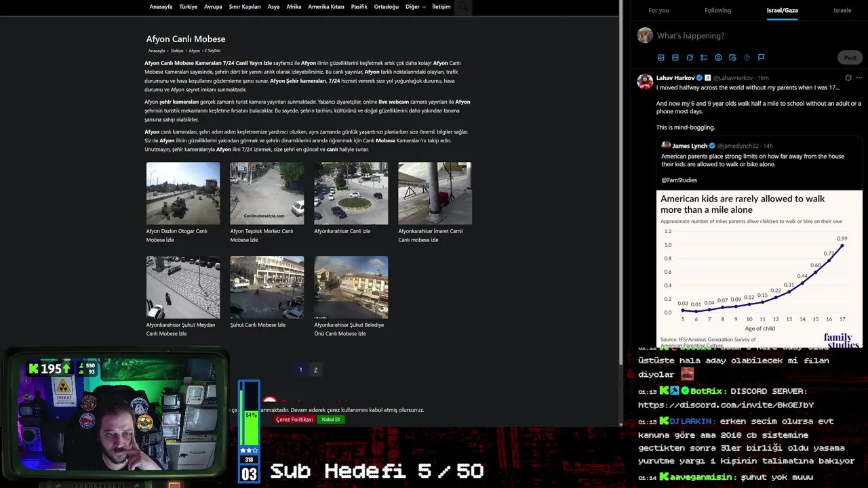
Task: Switch to the For you tab
Action: (x=658, y=10)
